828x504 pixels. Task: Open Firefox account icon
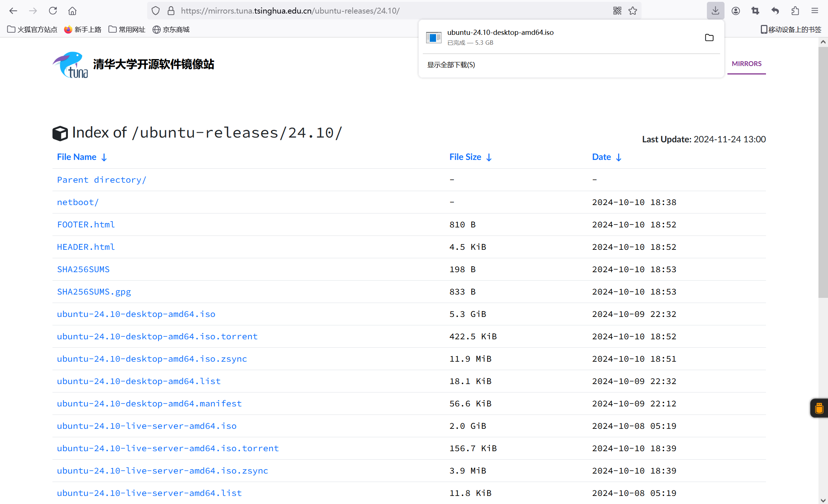[736, 11]
